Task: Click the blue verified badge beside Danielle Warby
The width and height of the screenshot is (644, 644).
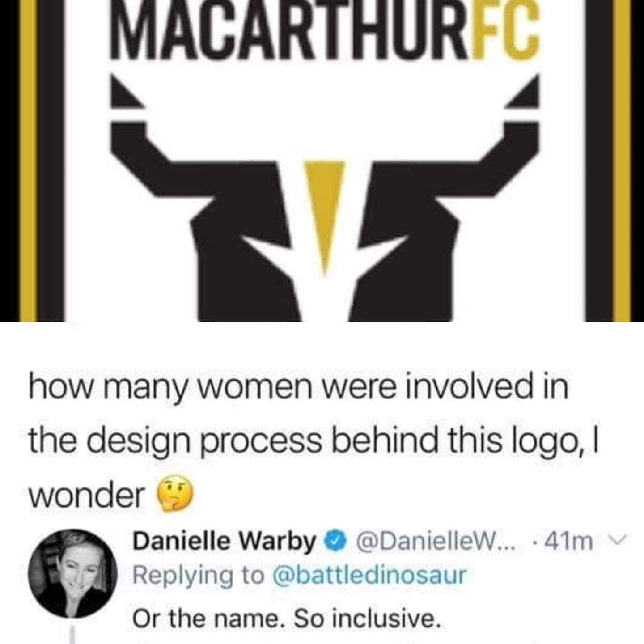Action: click(x=338, y=541)
